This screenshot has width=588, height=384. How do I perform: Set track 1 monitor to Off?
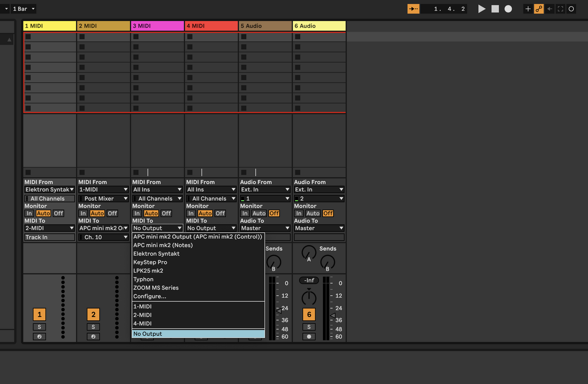point(58,213)
